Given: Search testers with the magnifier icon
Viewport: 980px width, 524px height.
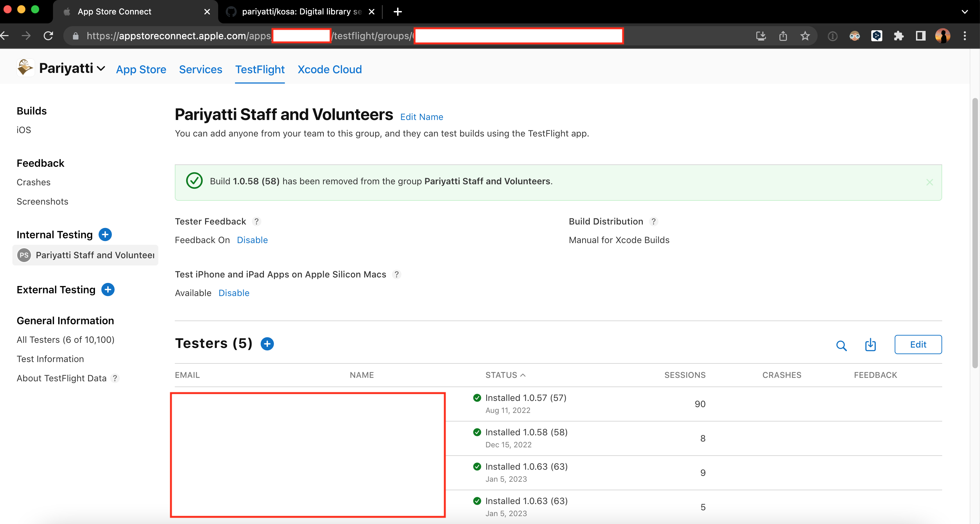Looking at the screenshot, I should coord(841,345).
